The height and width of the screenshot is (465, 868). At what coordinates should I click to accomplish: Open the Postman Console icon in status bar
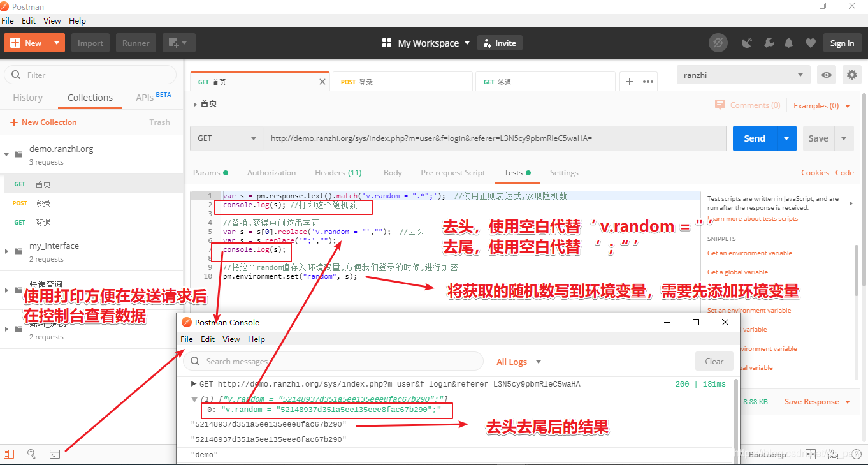(55, 454)
